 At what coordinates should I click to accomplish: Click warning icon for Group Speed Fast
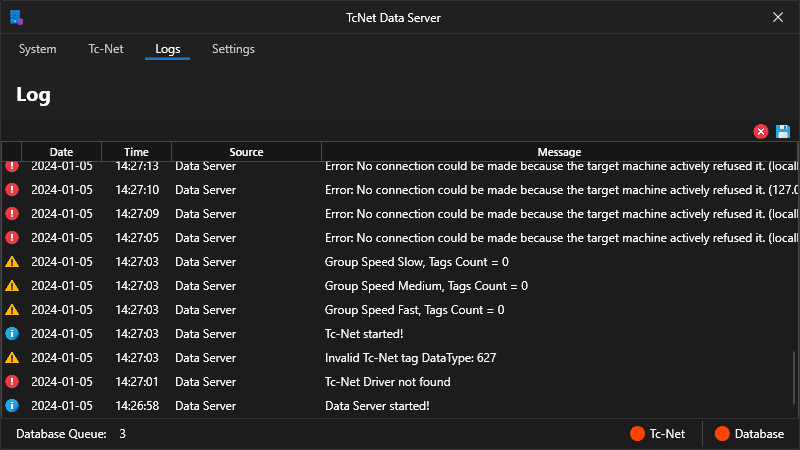(12, 310)
